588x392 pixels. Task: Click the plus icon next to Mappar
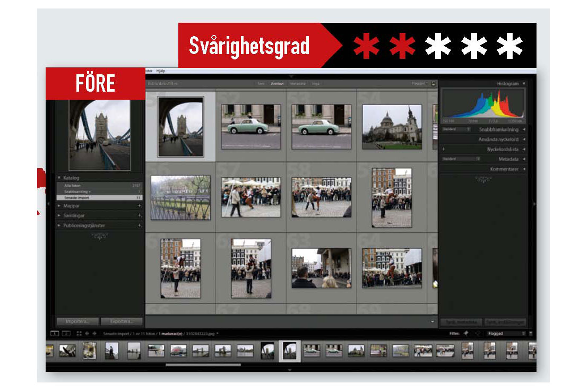pyautogui.click(x=139, y=205)
